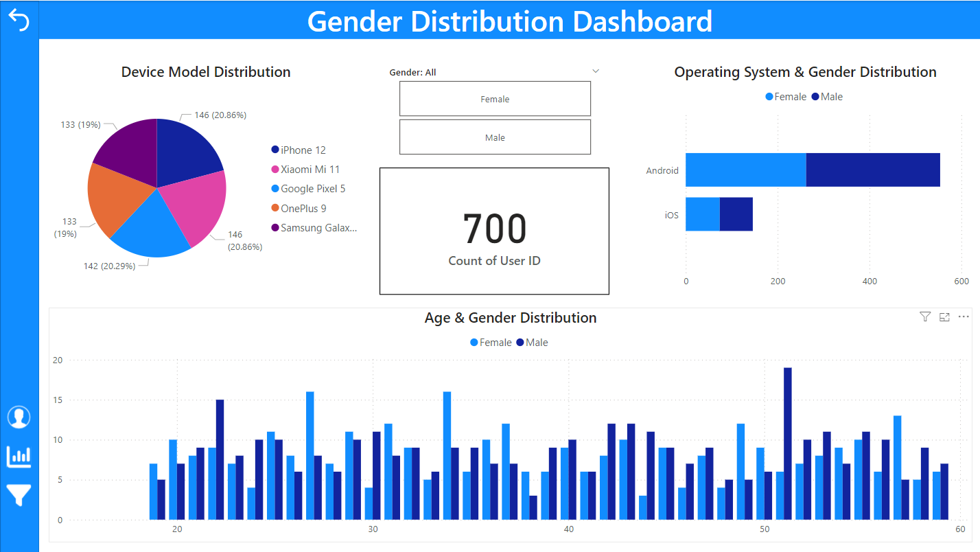Click the iOS Female bar segment
This screenshot has width=980, height=552.
(702, 214)
